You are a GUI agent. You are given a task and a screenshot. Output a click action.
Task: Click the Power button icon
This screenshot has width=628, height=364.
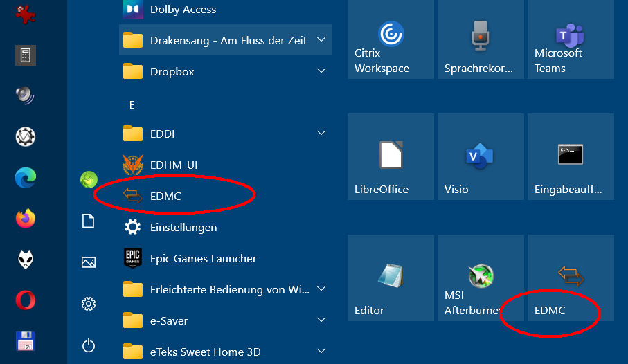89,345
